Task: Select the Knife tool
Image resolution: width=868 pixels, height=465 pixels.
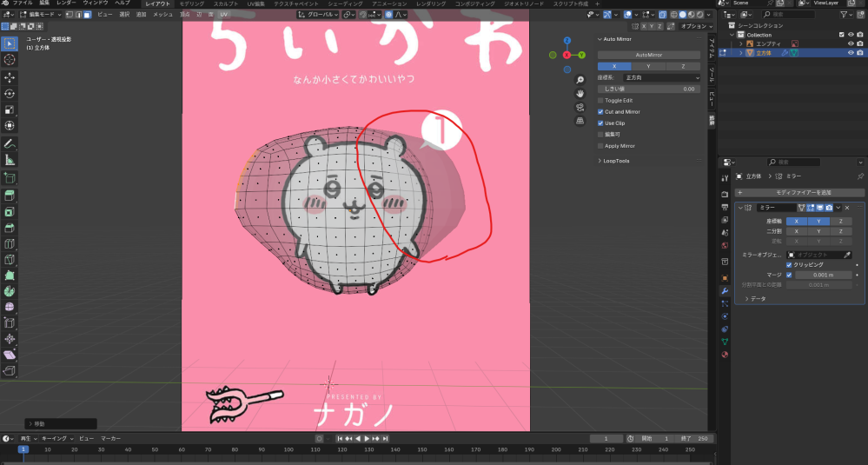Action: (10, 259)
